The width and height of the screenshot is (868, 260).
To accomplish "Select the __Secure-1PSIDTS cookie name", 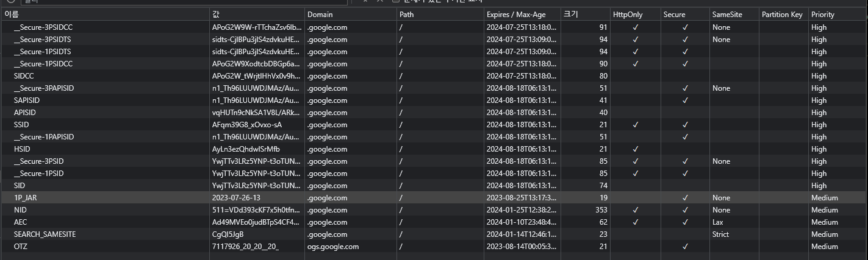I will click(x=43, y=52).
